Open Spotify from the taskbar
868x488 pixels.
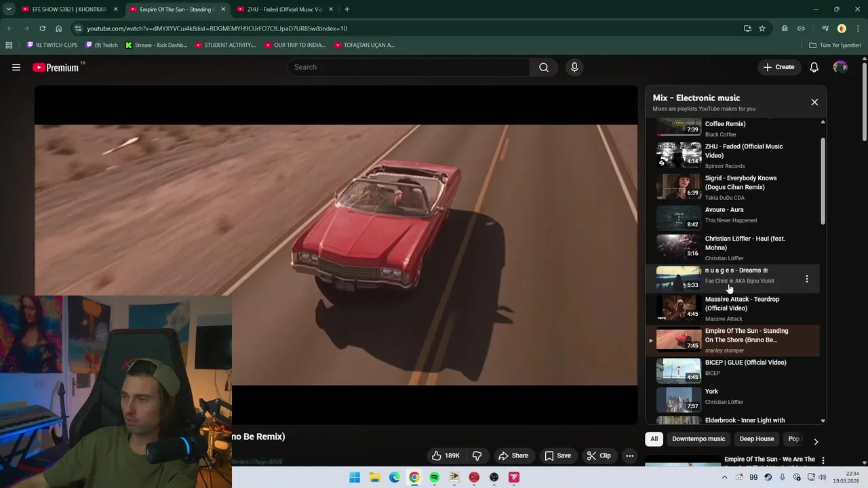pos(434,477)
